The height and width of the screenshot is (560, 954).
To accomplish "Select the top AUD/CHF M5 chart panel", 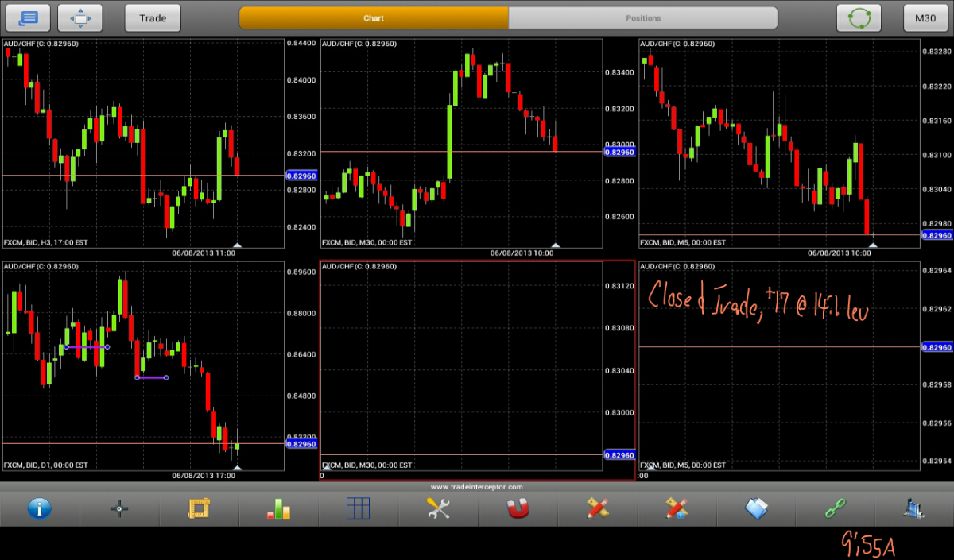I will pos(779,144).
